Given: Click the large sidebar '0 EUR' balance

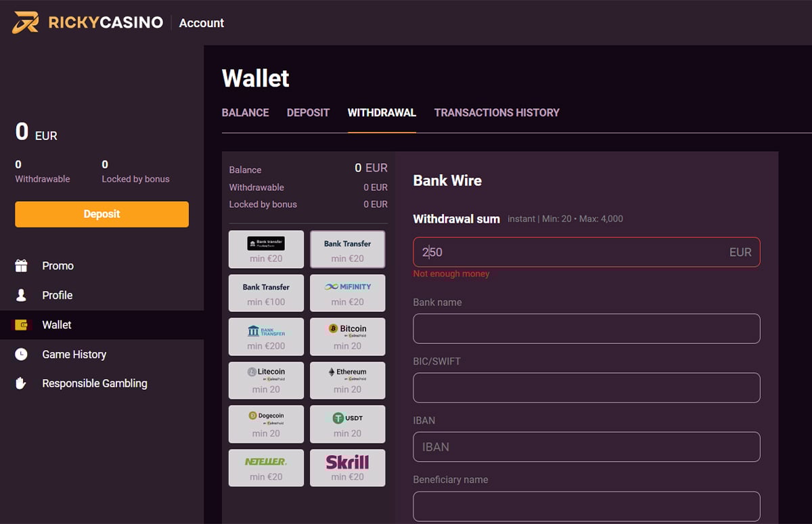Looking at the screenshot, I should click(37, 131).
